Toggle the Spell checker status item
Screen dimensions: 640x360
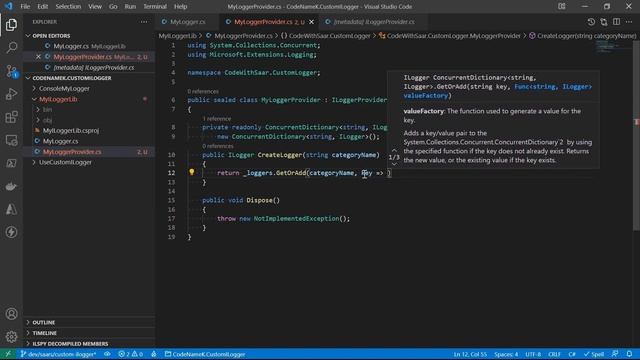click(x=593, y=354)
